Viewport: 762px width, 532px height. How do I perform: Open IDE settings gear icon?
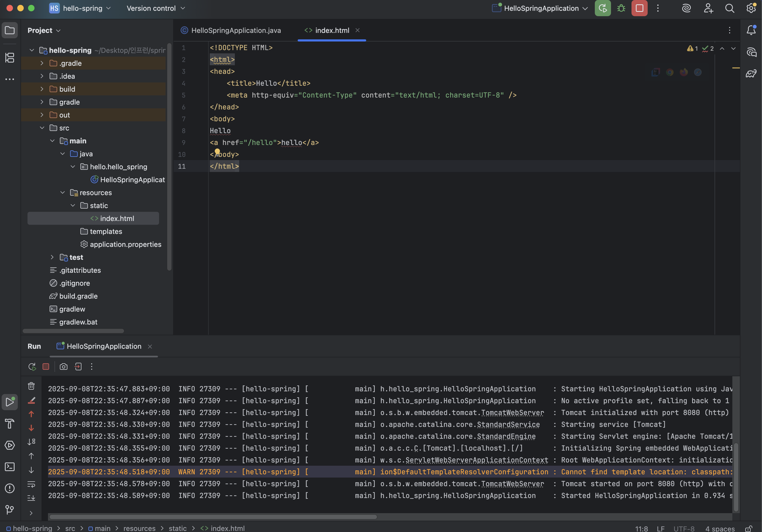pyautogui.click(x=751, y=8)
